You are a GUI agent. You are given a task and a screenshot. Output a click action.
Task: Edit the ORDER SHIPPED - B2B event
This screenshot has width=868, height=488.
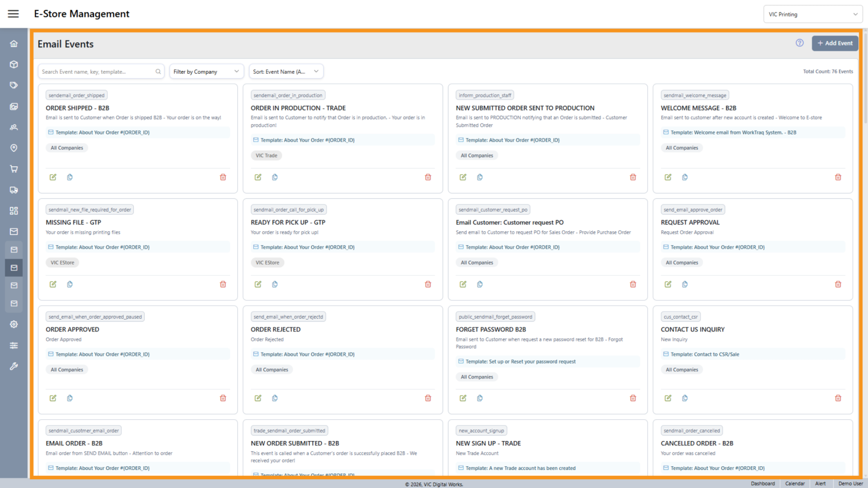53,177
